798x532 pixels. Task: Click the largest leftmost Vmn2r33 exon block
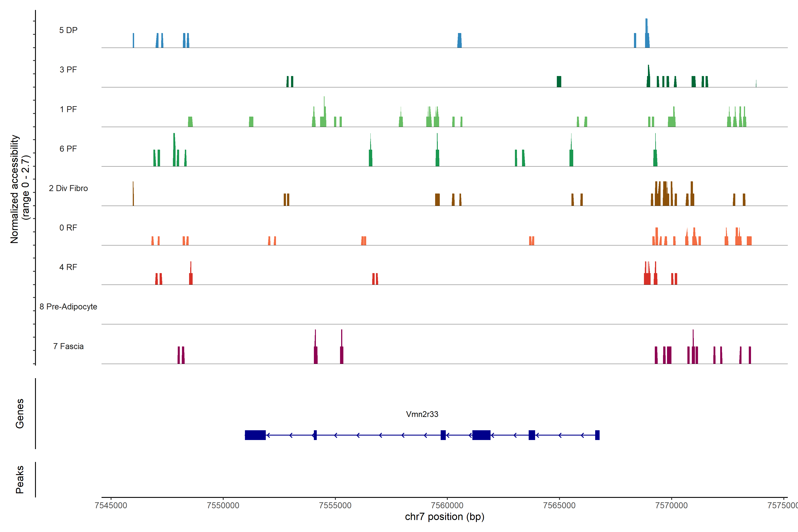tap(255, 435)
